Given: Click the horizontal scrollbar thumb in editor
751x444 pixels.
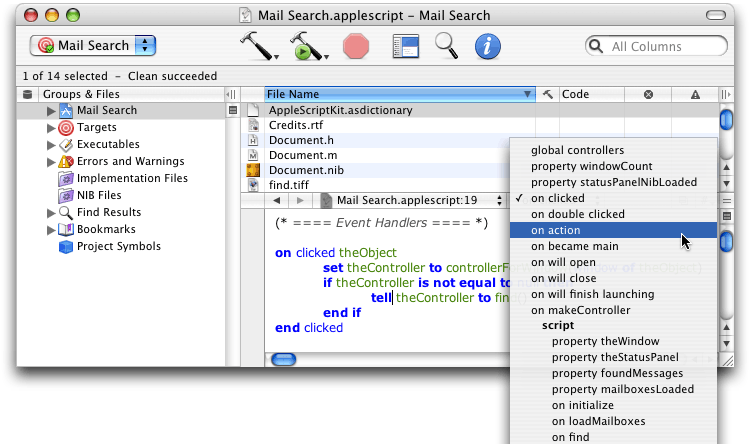Looking at the screenshot, I should tap(284, 360).
